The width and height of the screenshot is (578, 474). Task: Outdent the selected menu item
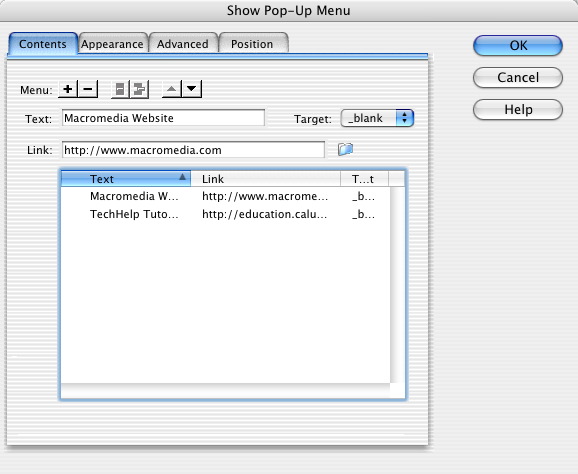(120, 89)
